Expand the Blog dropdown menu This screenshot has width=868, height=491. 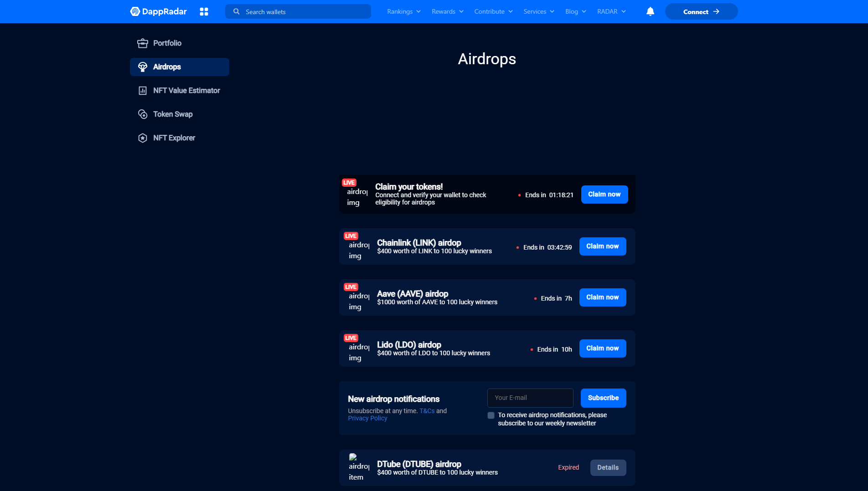coord(576,11)
